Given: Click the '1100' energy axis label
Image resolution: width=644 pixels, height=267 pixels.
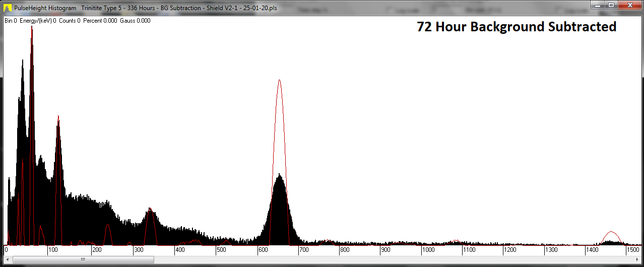Looking at the screenshot, I should pos(469,250).
